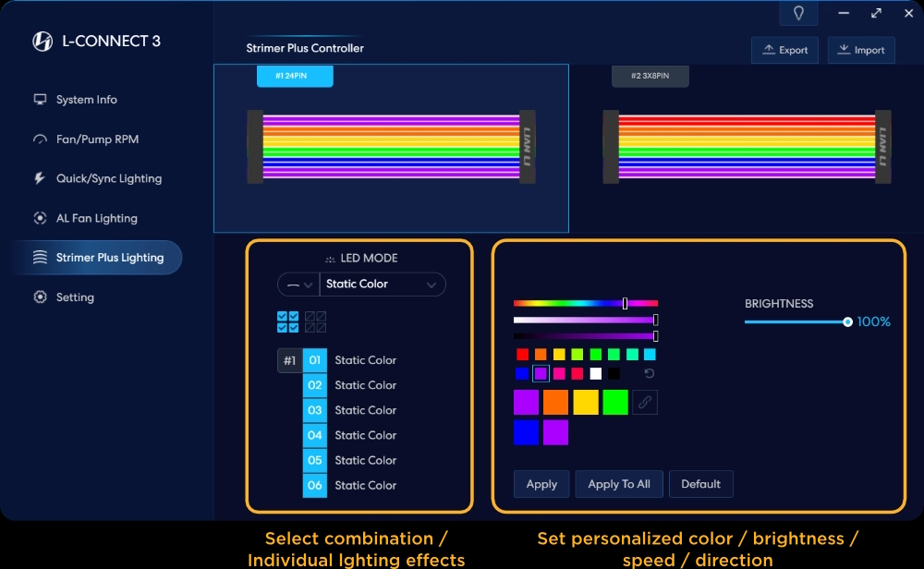Click the reset color arrow icon
The height and width of the screenshot is (569, 924).
click(x=650, y=373)
